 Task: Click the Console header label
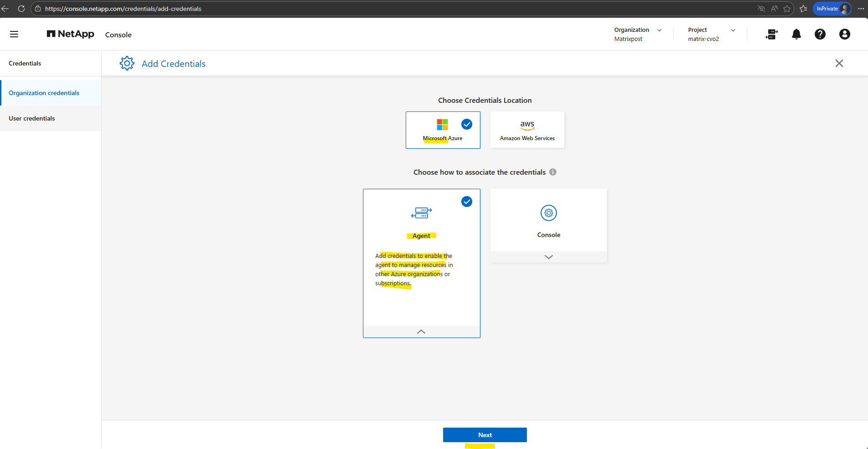(x=118, y=35)
